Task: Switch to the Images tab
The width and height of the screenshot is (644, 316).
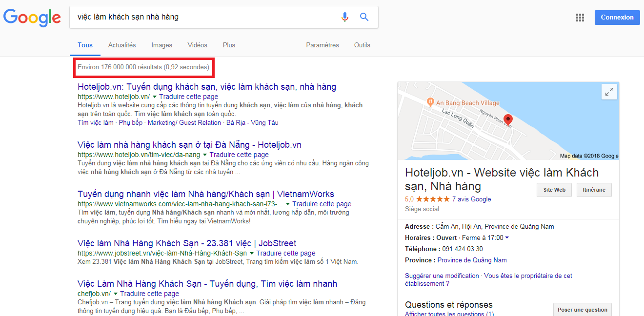Action: click(161, 45)
